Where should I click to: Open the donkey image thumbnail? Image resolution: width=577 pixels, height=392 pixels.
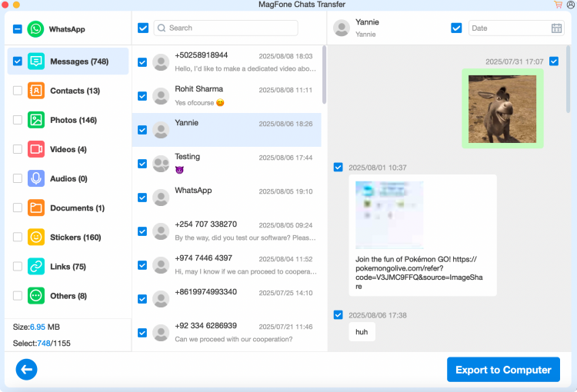pos(502,109)
